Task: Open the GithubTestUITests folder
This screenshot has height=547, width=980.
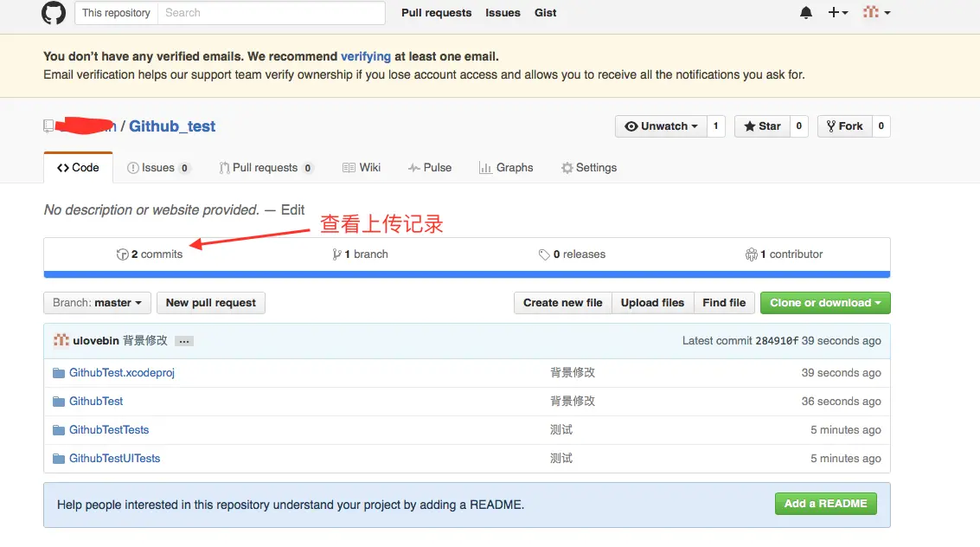Action: coord(114,459)
